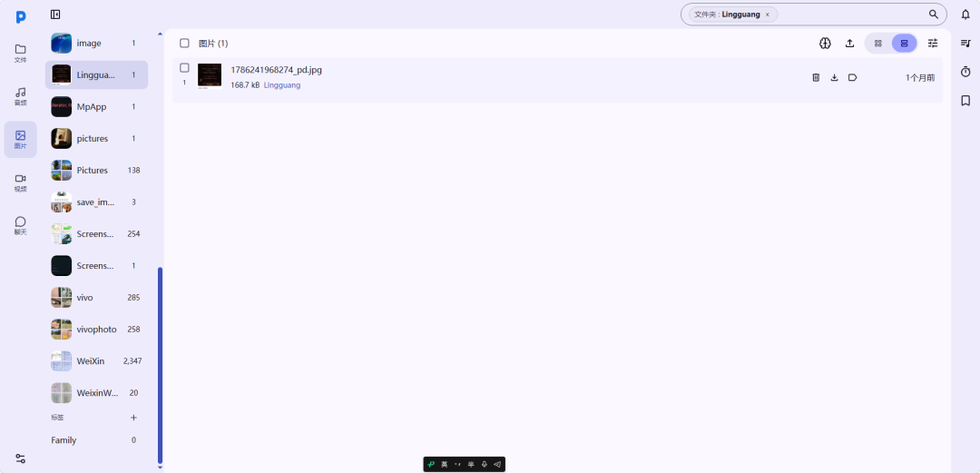The width and height of the screenshot is (980, 473).
Task: Click the 168.7 kB file size
Action: click(x=245, y=85)
